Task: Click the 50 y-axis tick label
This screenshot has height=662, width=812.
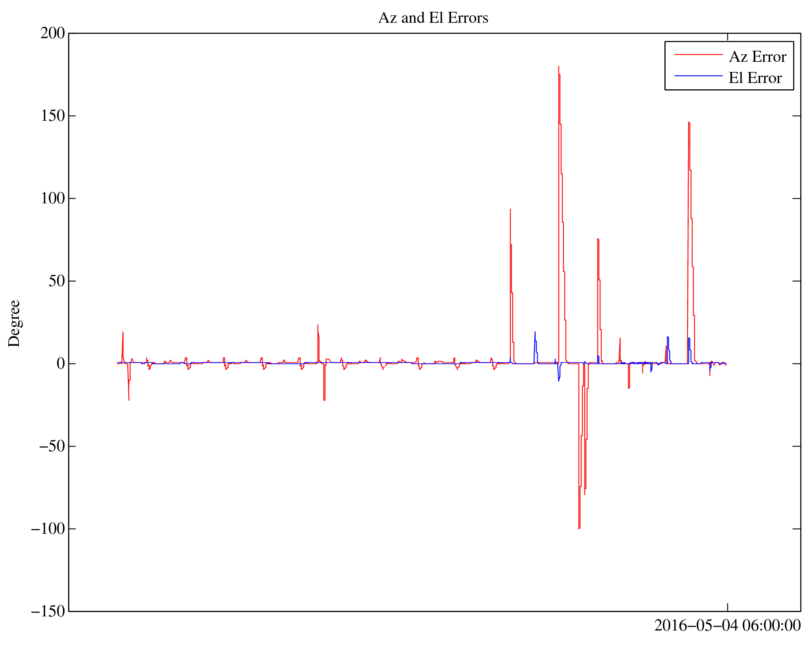Action: [x=56, y=281]
